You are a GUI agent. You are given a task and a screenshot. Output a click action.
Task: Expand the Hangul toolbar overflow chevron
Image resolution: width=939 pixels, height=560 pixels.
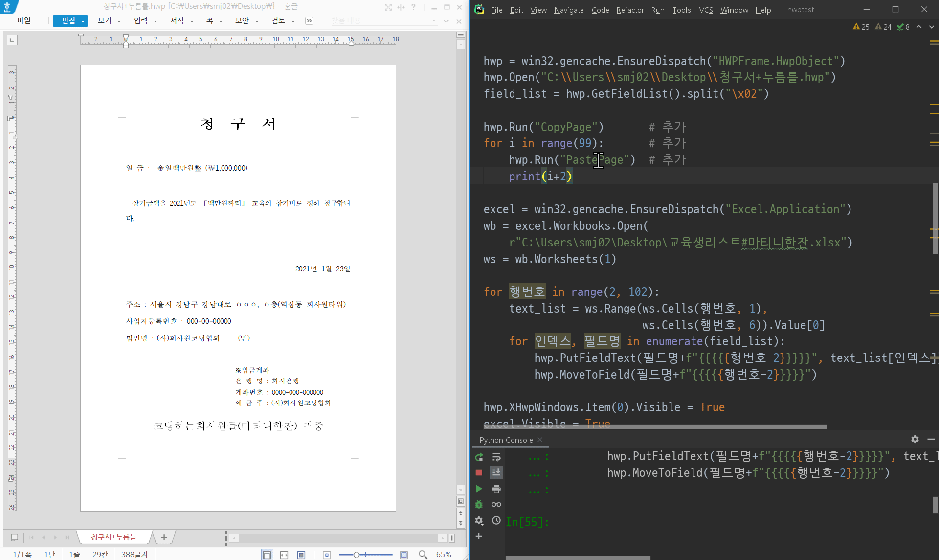tap(309, 21)
